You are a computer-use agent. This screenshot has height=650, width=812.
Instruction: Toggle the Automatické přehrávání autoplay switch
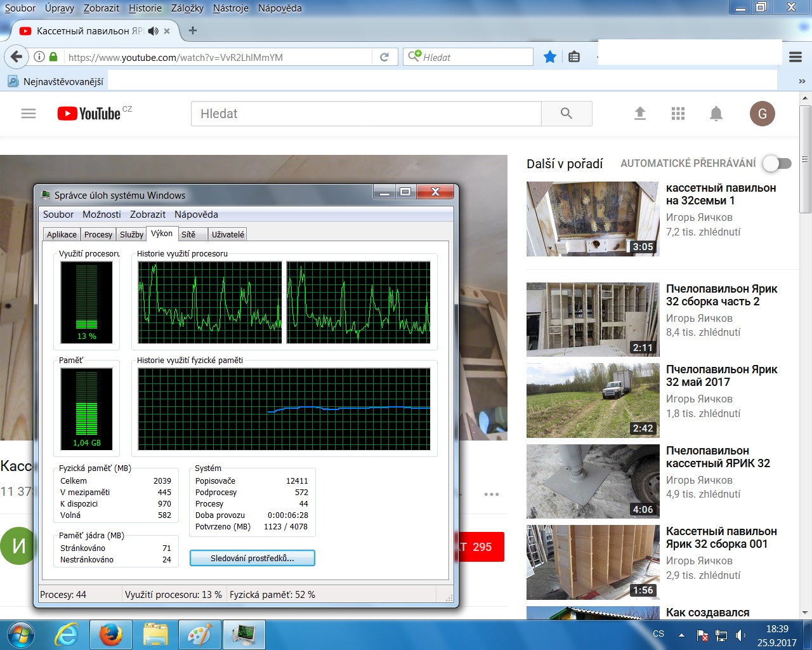[x=777, y=163]
